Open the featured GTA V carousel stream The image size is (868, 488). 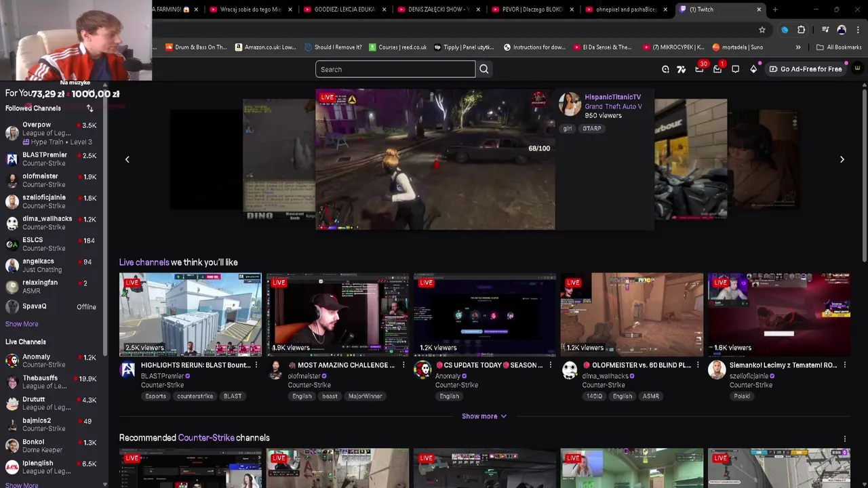coord(435,159)
